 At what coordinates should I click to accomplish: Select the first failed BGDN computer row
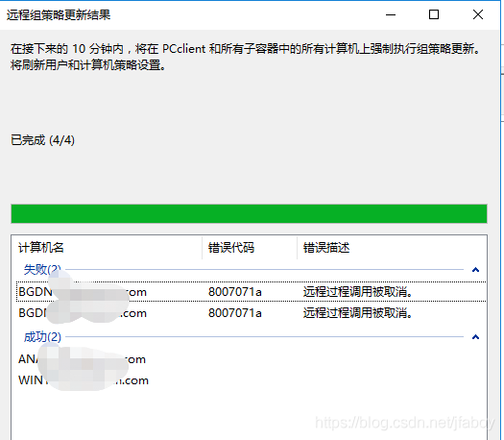252,292
